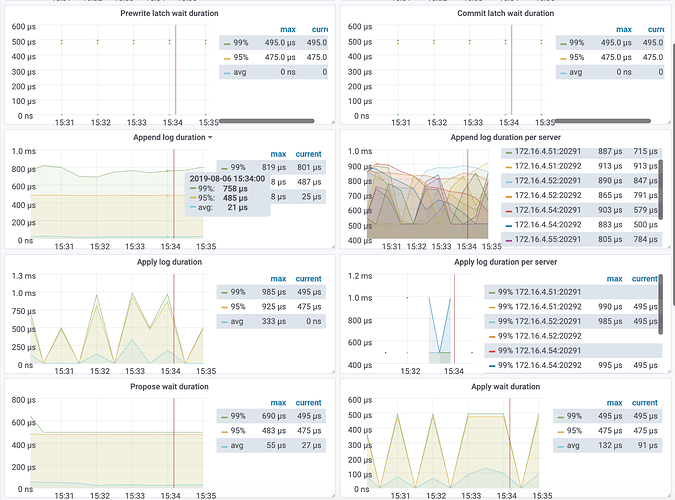Sort Apply log duration legend by current

(308, 279)
